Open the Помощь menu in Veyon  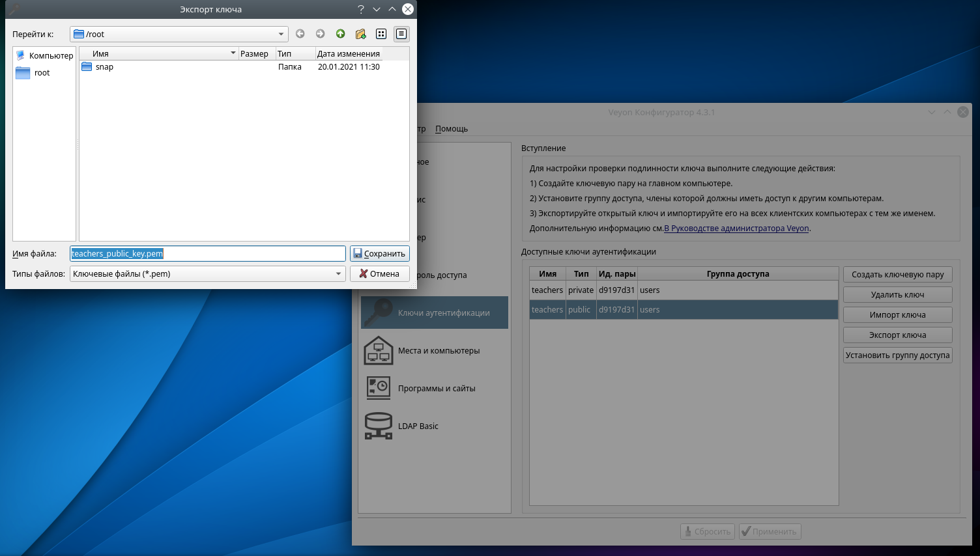pyautogui.click(x=452, y=129)
